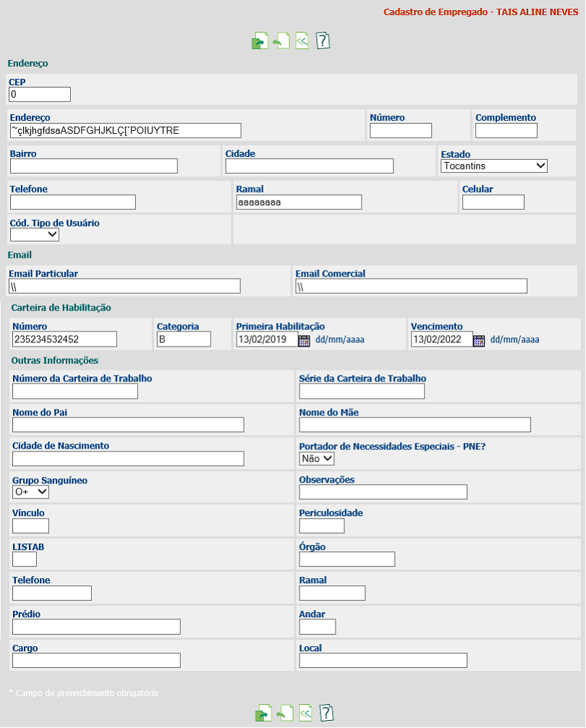Click the Email Comercial field
The width and height of the screenshot is (586, 728).
412,286
